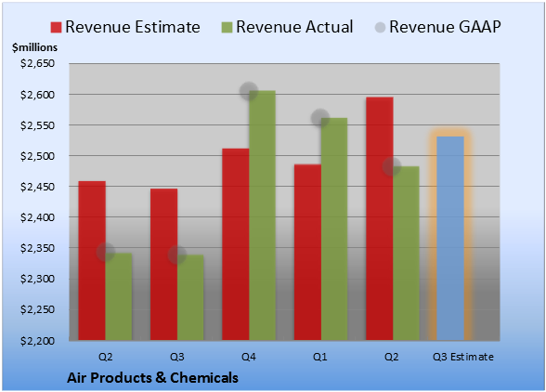Click the '$2,300' y-axis value
The image size is (546, 392).
(x=37, y=279)
